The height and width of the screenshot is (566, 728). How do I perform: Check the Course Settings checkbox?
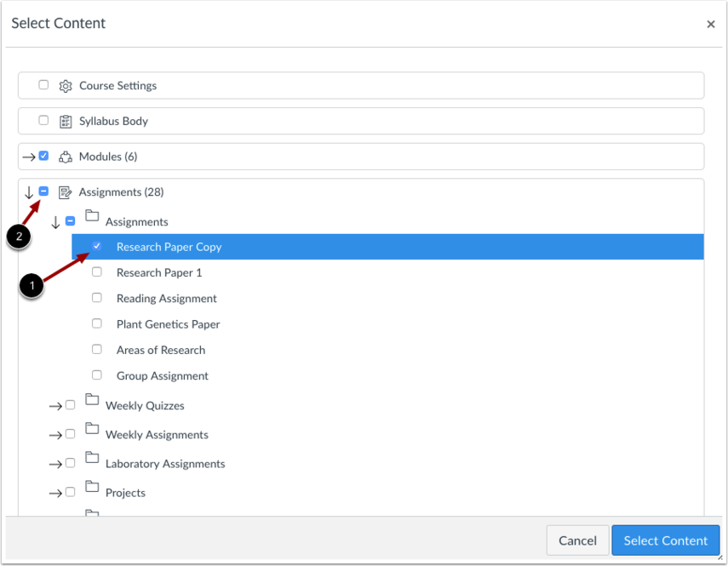43,85
